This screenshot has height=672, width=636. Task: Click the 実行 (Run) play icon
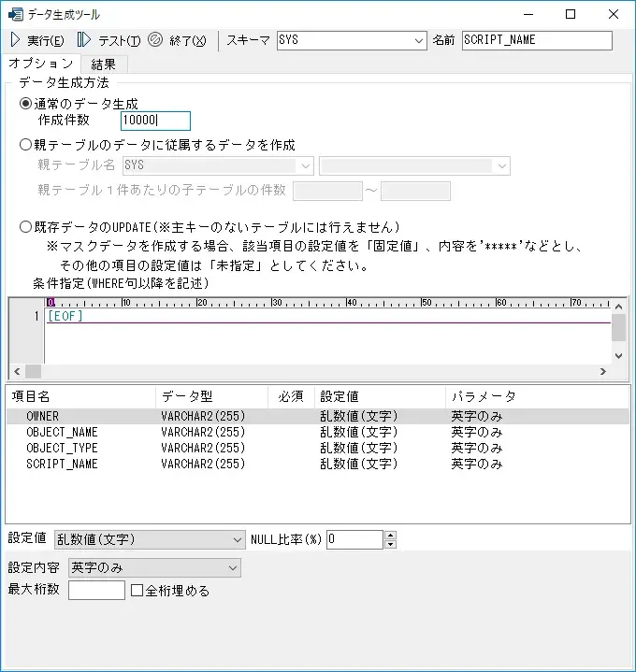15,40
